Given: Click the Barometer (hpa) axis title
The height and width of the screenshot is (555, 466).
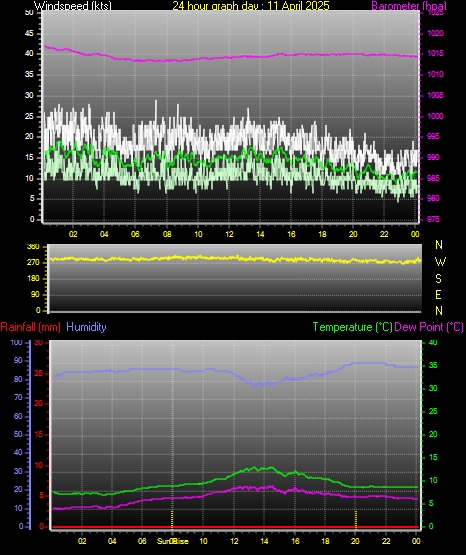Looking at the screenshot, I should pos(409,5).
